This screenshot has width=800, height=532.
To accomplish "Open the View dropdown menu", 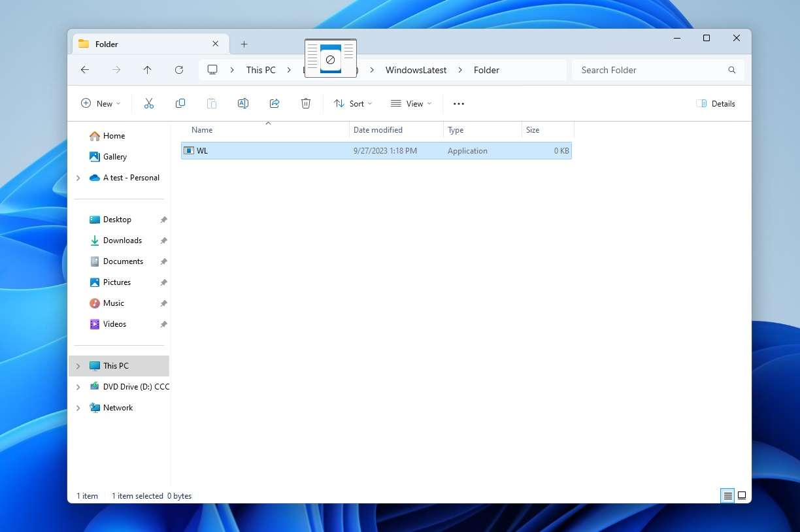I will click(411, 103).
